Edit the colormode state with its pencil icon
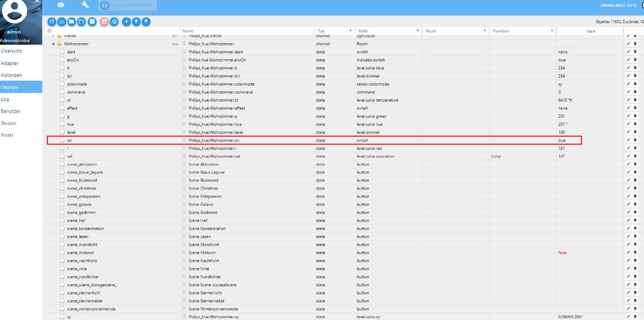Viewport: 644px width, 320px height. click(x=628, y=84)
